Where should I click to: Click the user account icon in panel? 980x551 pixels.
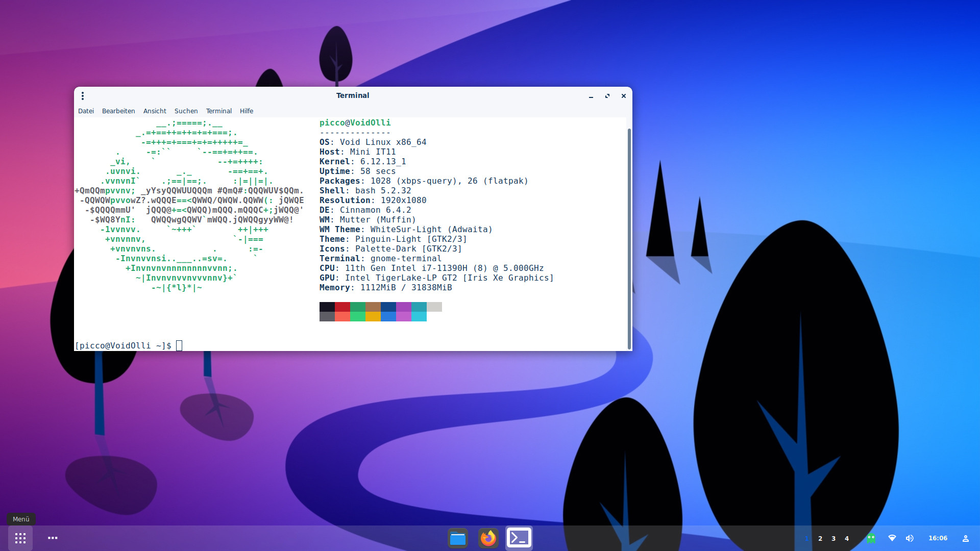(966, 538)
